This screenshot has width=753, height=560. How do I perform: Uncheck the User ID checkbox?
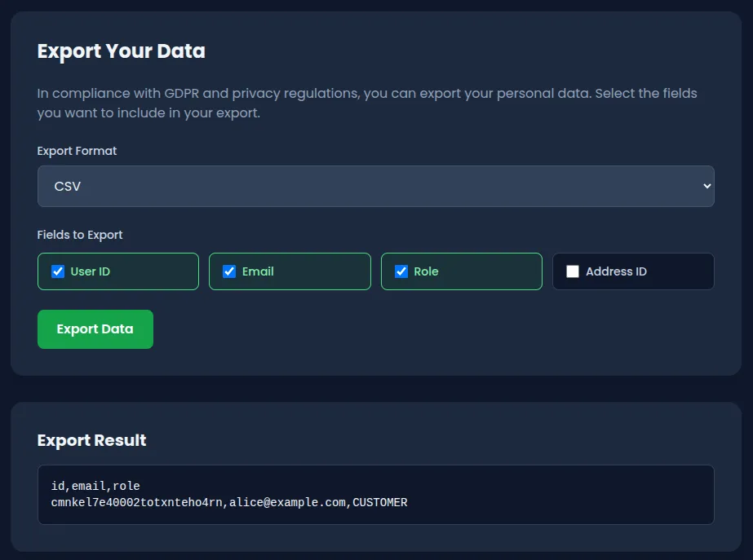click(57, 271)
